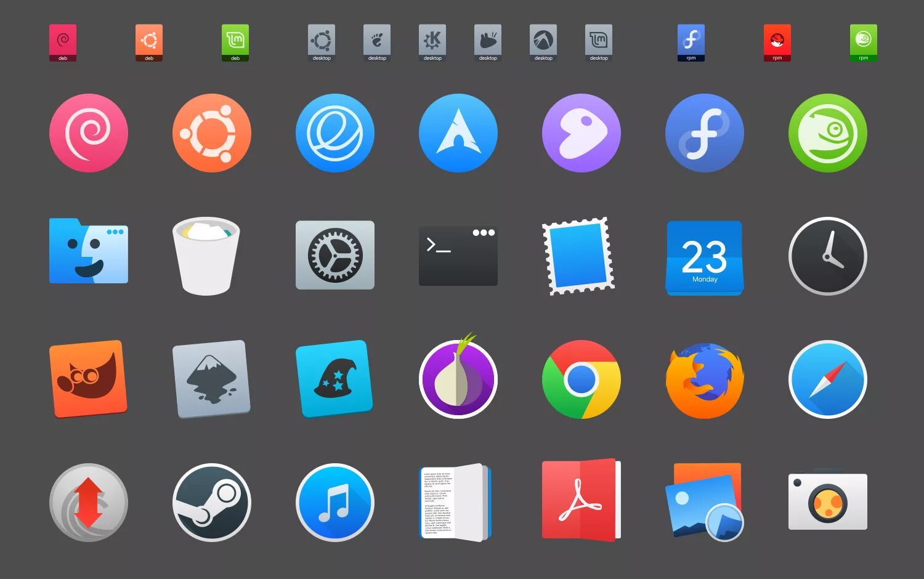Select the Ubuntu desktop file icon

[322, 43]
